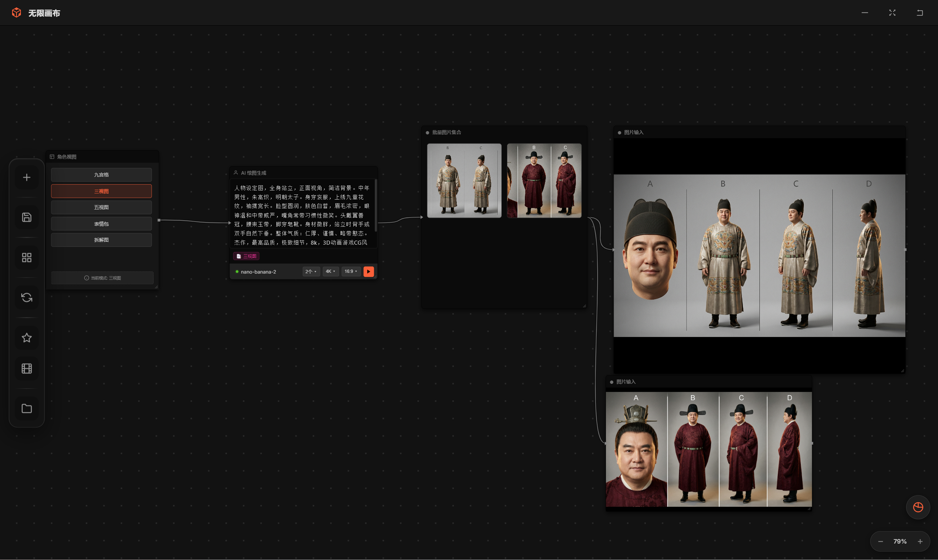Click the save disk sidebar icon
This screenshot has width=938, height=560.
coord(26,217)
